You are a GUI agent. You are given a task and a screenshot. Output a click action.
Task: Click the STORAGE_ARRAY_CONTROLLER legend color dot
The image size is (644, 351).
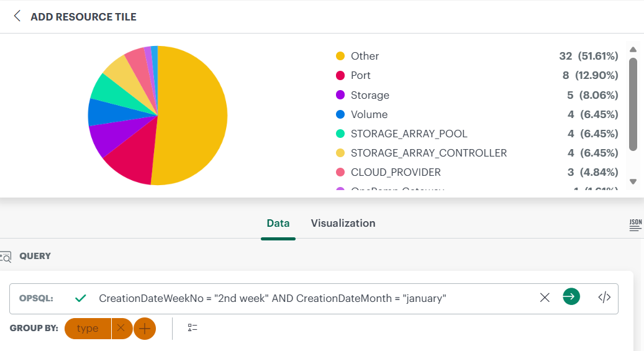340,153
